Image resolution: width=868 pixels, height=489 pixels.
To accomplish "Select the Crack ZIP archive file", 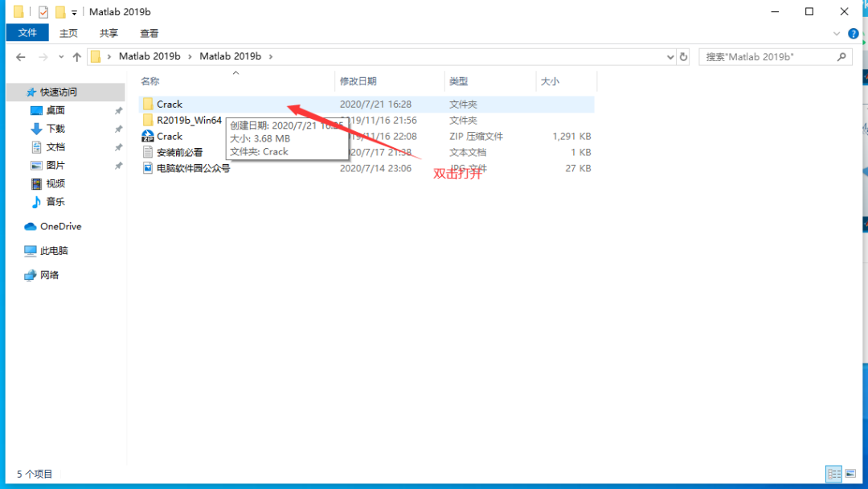I will (170, 136).
